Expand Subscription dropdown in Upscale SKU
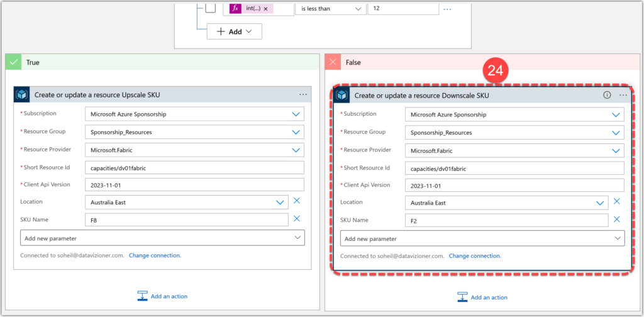Viewport: 644px width, 317px height. click(x=296, y=114)
